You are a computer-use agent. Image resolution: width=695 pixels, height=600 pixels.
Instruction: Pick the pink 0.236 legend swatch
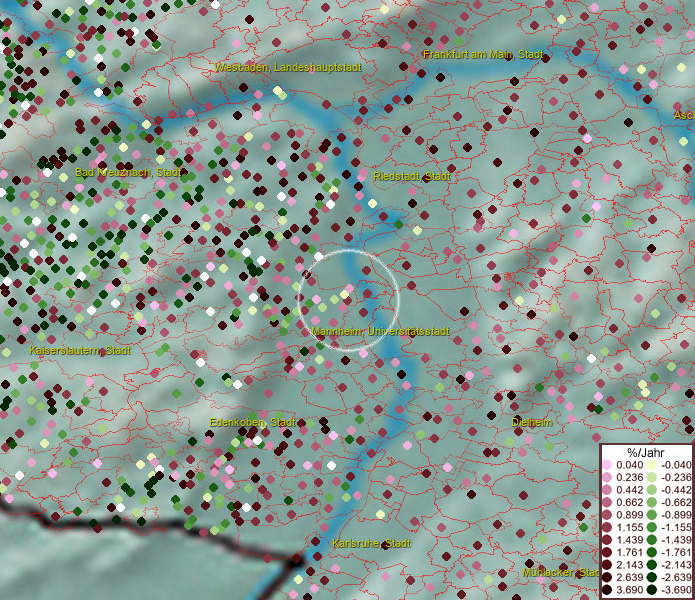[x=607, y=477]
